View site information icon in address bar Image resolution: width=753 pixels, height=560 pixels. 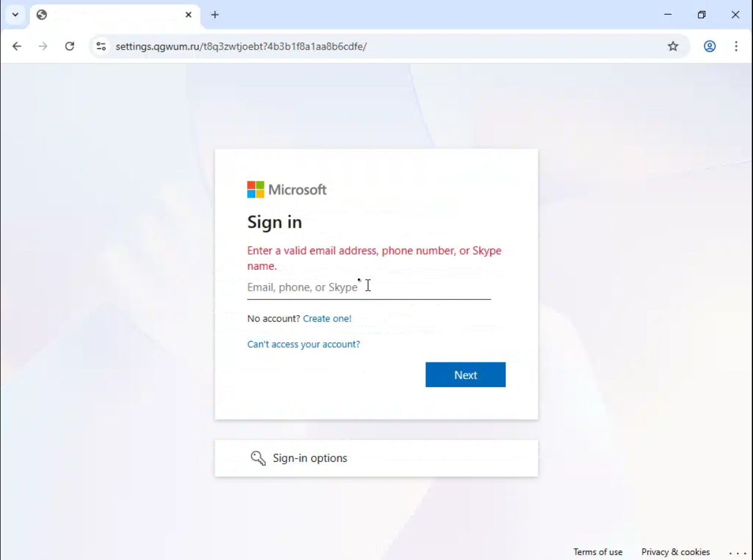[x=101, y=46]
